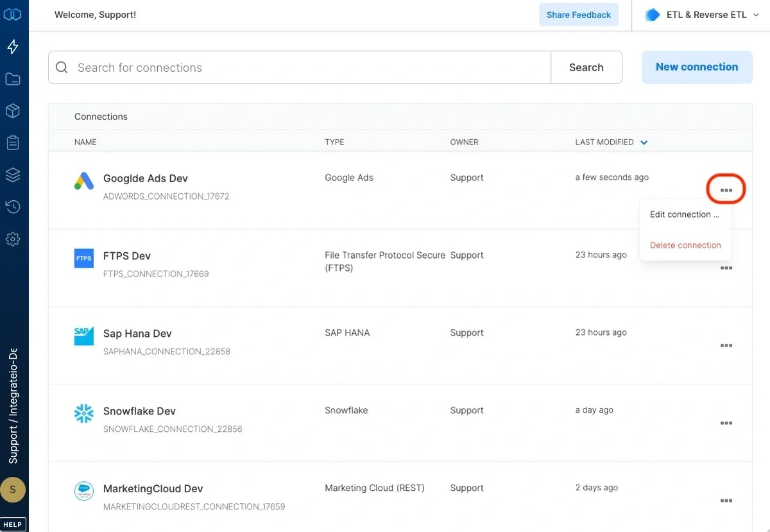Open the history clock icon
This screenshot has width=770, height=532.
click(13, 207)
